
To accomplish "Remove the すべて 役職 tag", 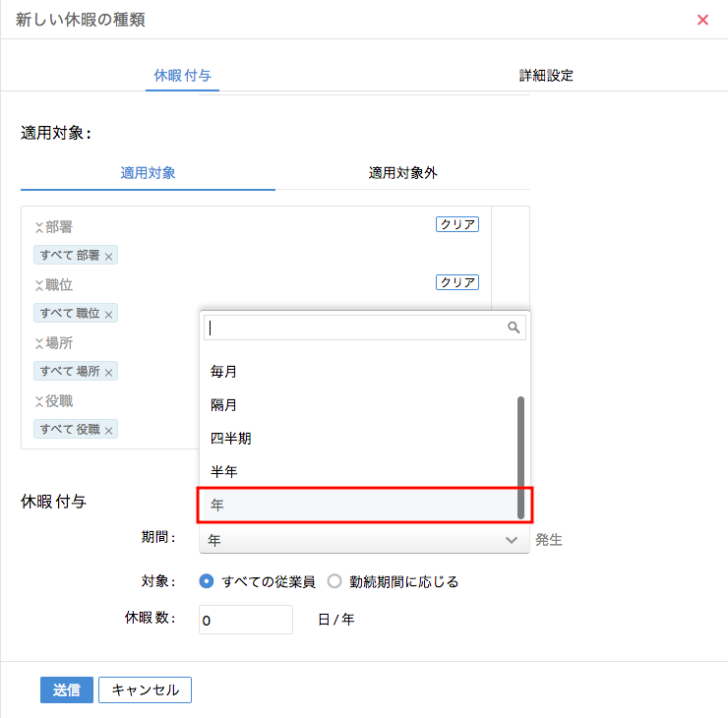I will 109,431.
